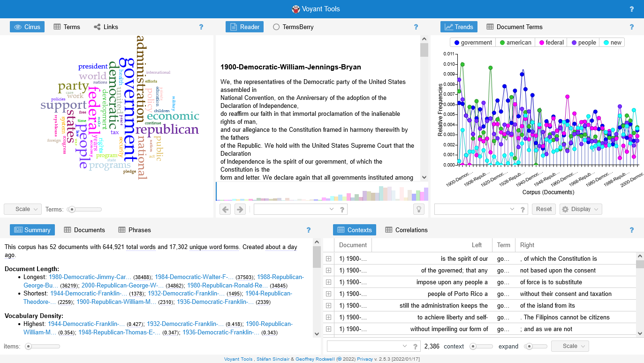This screenshot has height=363, width=644.
Task: Click the Voyant Tools owl logo
Action: coord(295,9)
